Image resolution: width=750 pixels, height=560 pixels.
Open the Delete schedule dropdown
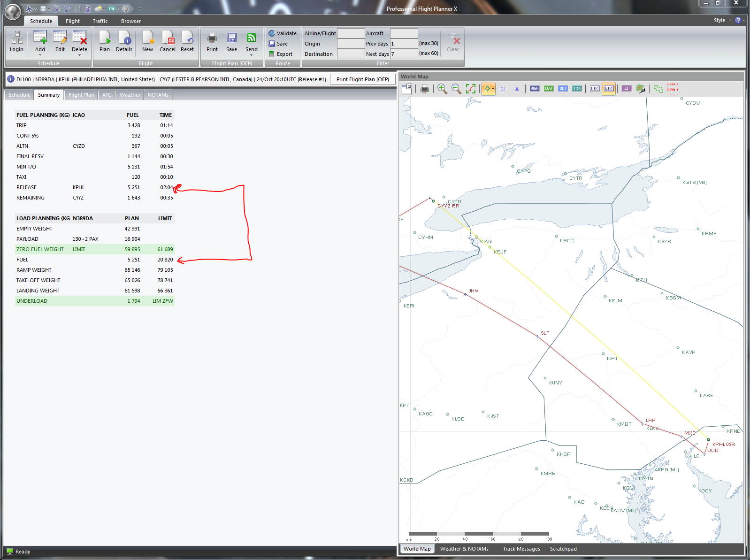click(80, 55)
